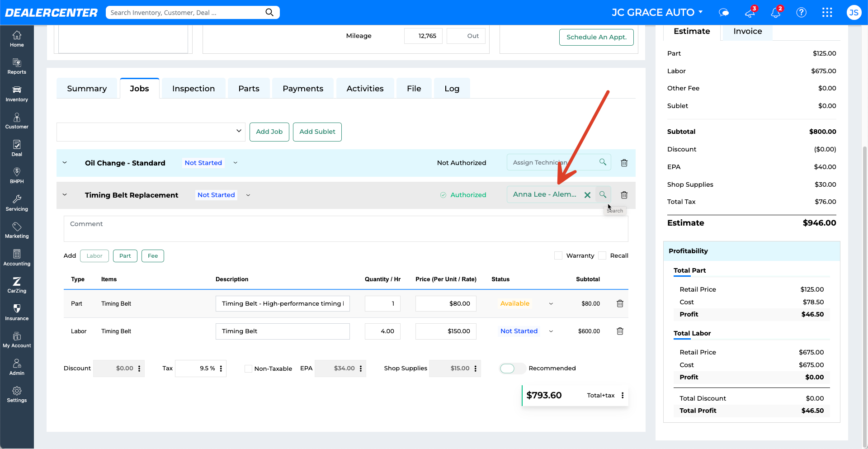Switch to the Activities tab
This screenshot has width=868, height=449.
pos(365,88)
